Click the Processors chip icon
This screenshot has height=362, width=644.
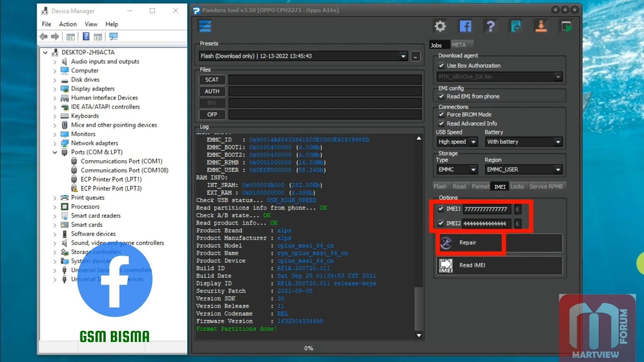point(64,207)
